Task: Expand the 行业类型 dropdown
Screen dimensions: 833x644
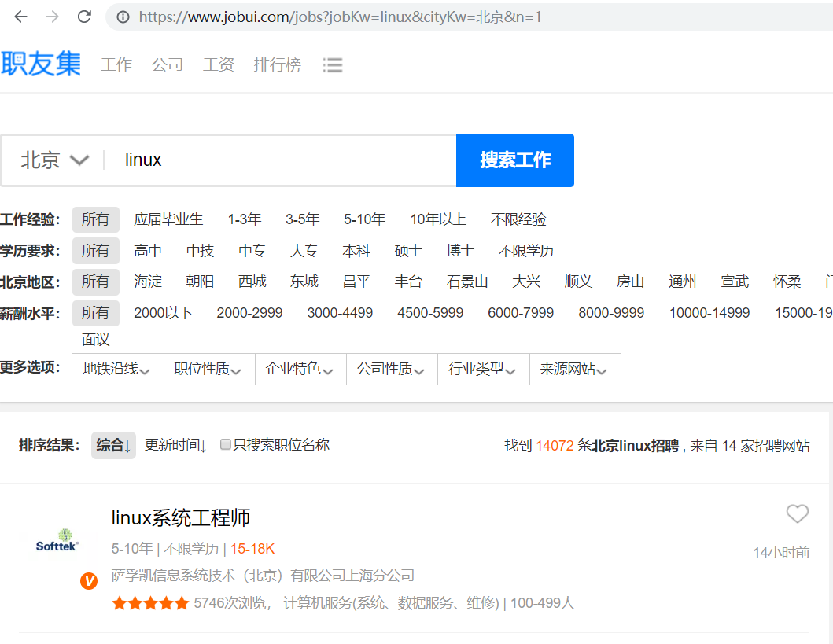Action: tap(483, 369)
